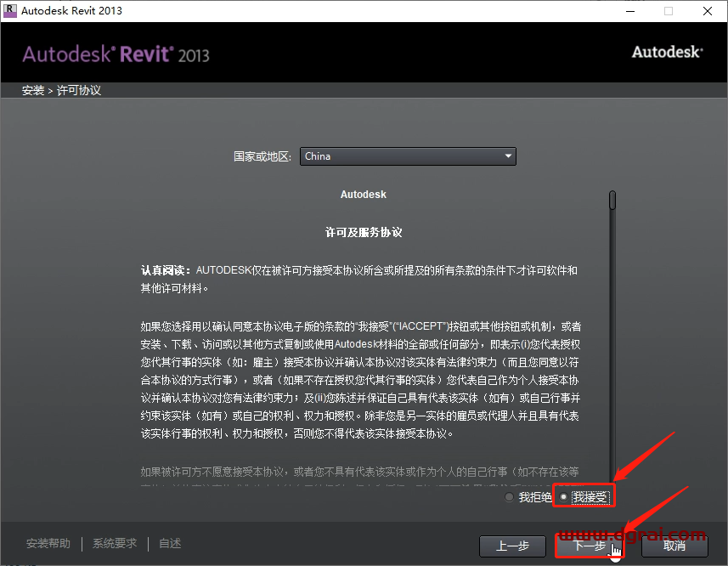Click the license agreement scrollbar thumb
Image resolution: width=728 pixels, height=566 pixels.
coord(612,200)
